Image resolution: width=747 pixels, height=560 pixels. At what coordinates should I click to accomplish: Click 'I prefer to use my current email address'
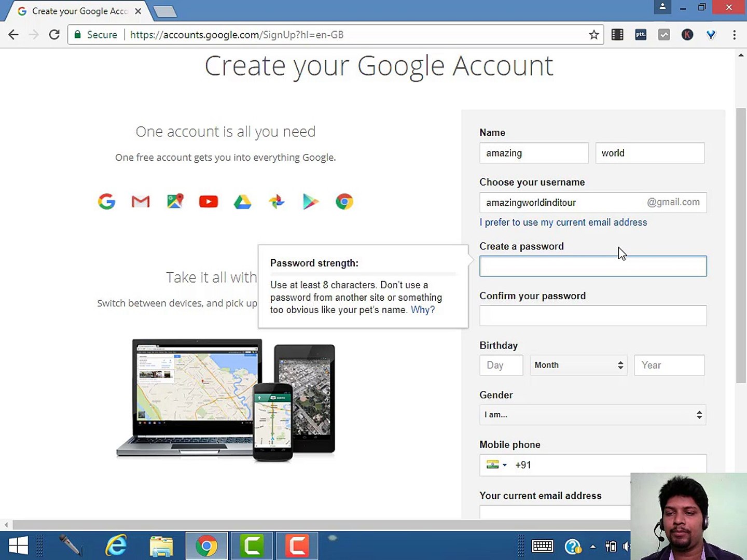tap(563, 222)
